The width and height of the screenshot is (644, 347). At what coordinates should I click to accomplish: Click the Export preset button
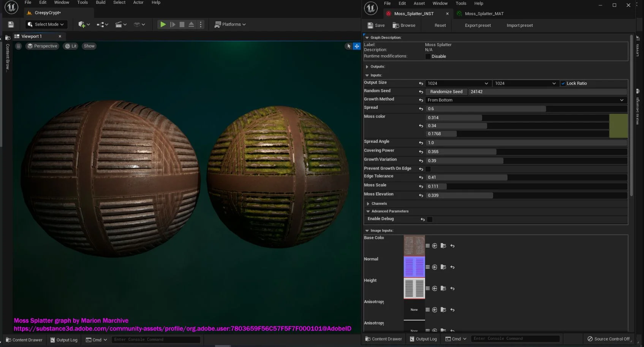478,25
